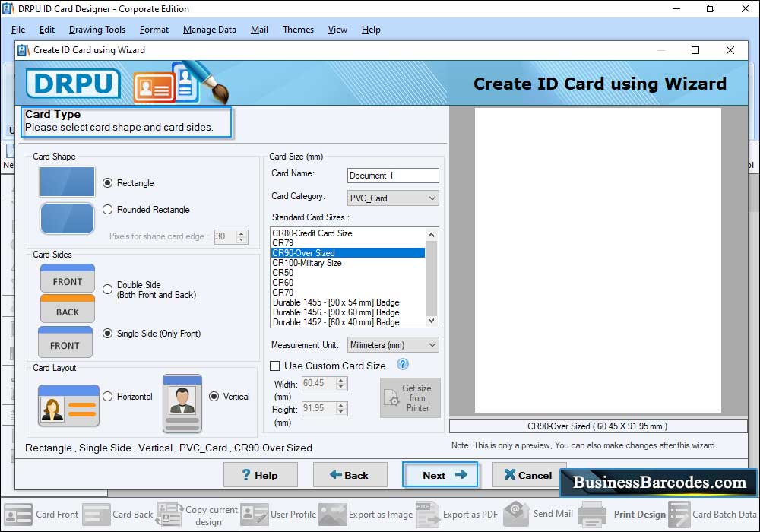Click the Help button in the wizard
Viewport: 760px width, 532px height.
tap(260, 475)
